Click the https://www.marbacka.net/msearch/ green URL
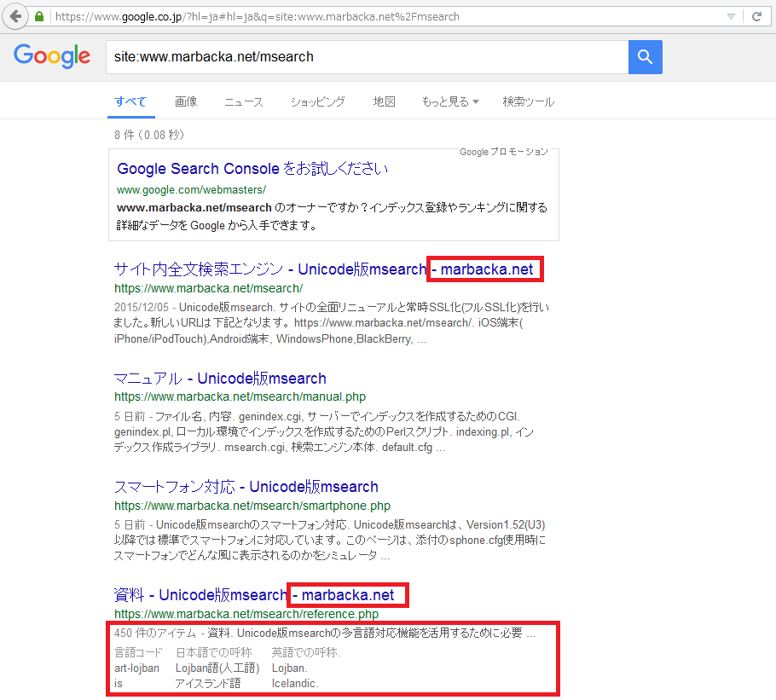 [x=208, y=288]
